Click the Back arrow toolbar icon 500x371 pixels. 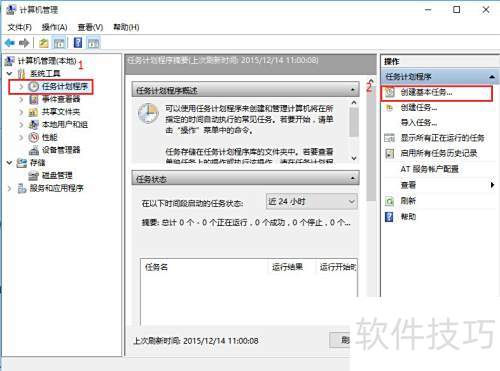point(10,43)
